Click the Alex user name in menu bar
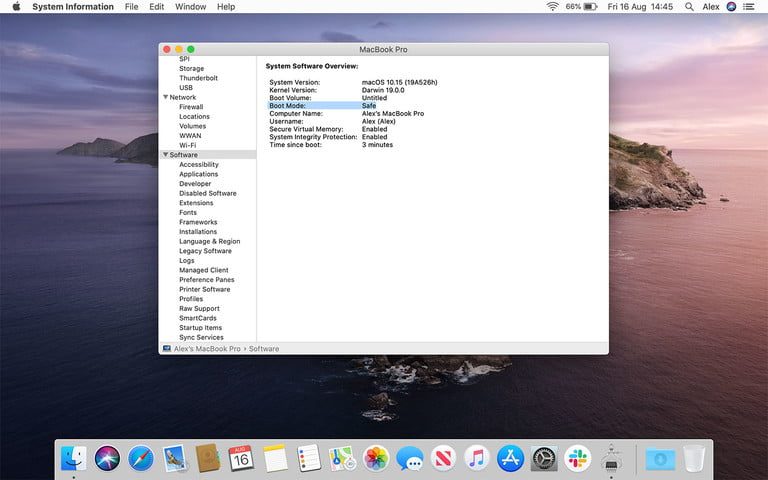 (x=711, y=7)
